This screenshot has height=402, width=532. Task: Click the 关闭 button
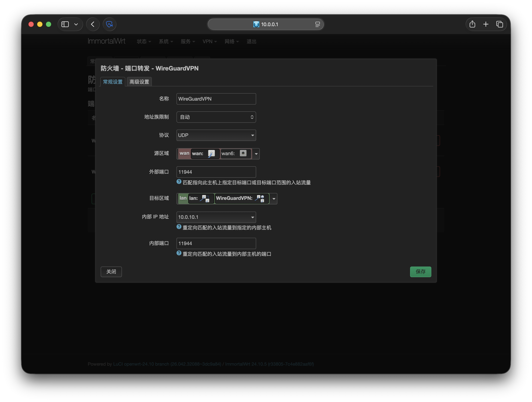click(x=111, y=272)
